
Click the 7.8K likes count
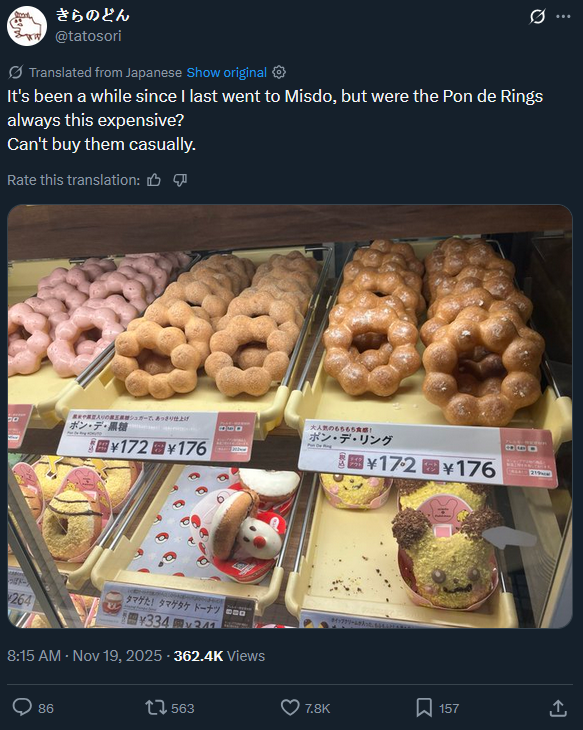318,709
